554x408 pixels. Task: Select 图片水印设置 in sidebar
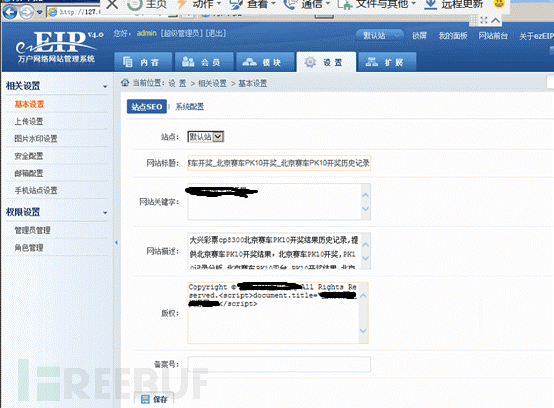(36, 139)
